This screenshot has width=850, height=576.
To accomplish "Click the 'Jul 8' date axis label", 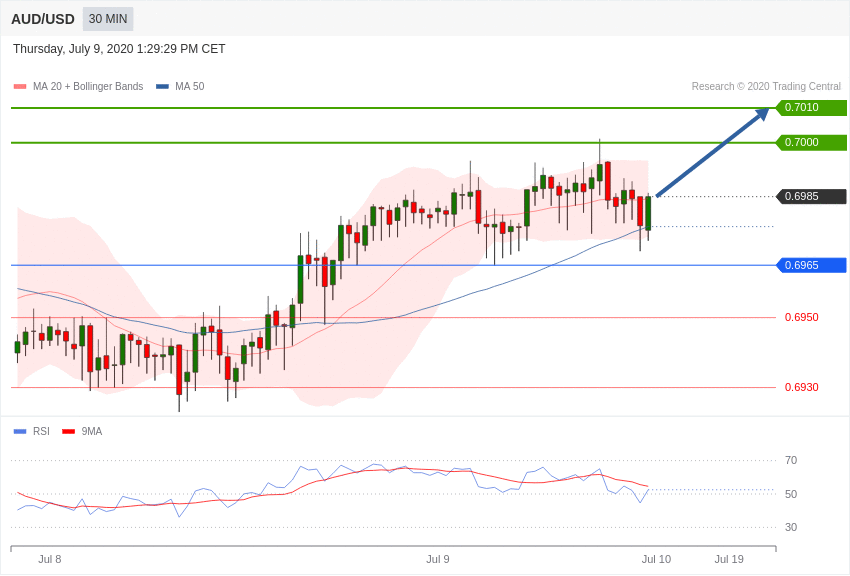I will (50, 559).
